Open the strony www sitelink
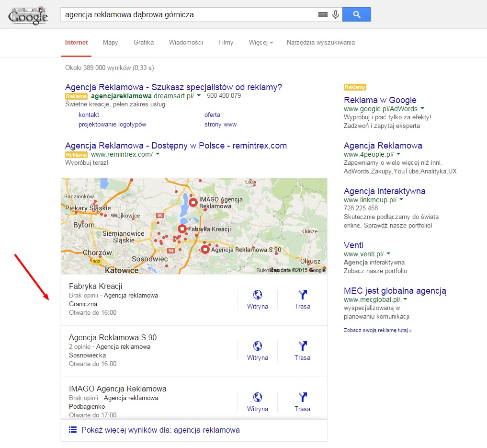 tap(221, 125)
